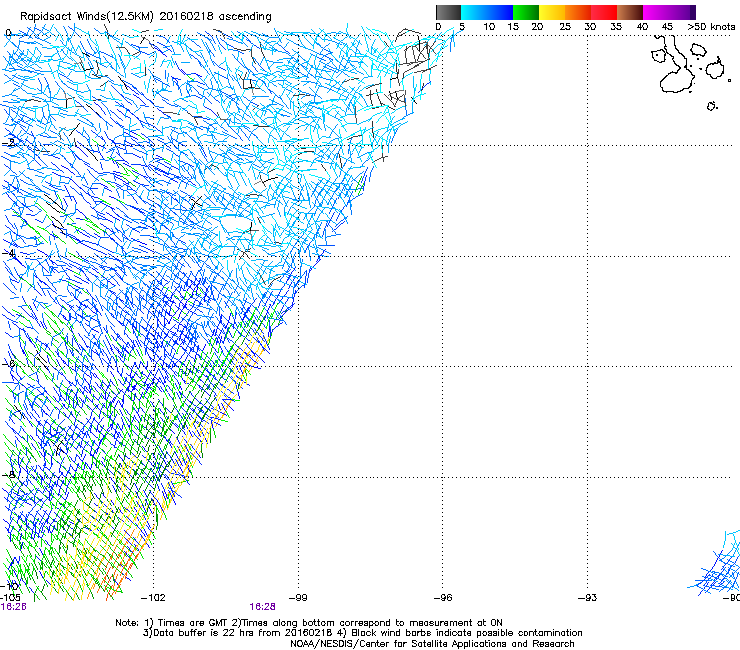This screenshot has height=650, width=740.
Task: Select the note "1) Times are GMT"
Action: 186,623
